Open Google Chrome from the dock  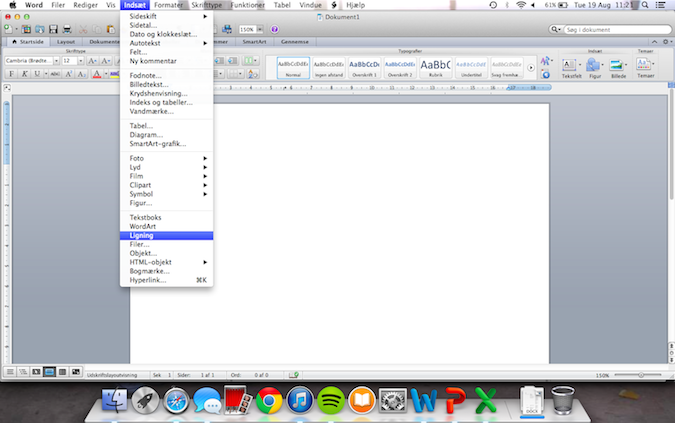pyautogui.click(x=269, y=401)
